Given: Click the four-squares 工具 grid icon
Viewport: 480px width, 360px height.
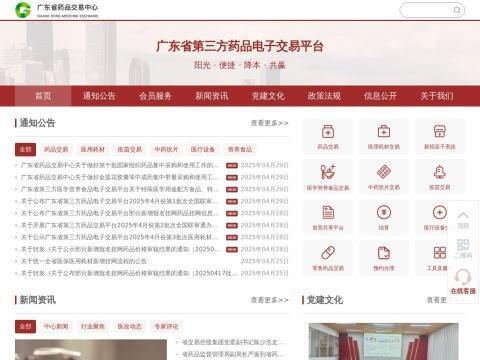Looking at the screenshot, I should coord(440,253).
